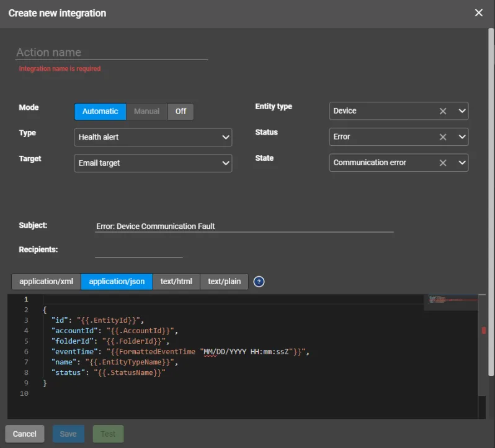Open the Type Health alert dropdown

153,137
